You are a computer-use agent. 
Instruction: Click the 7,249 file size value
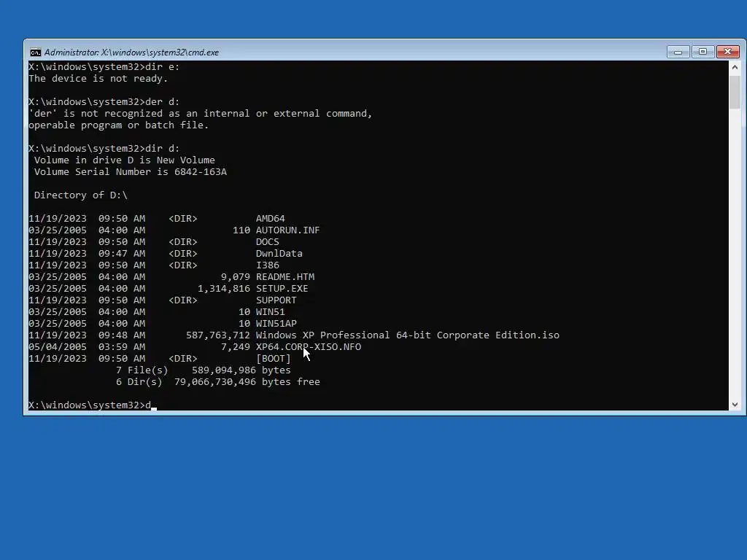(x=236, y=346)
